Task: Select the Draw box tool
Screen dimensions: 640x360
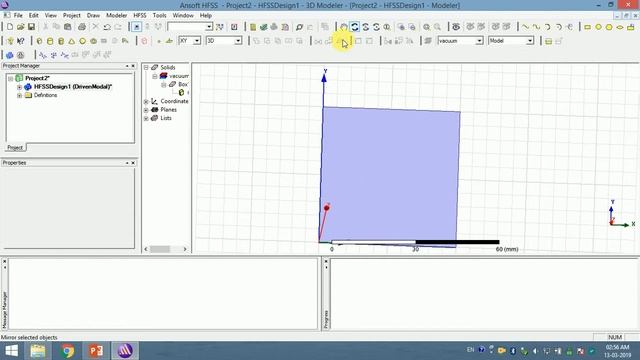Action: pyautogui.click(x=39, y=41)
